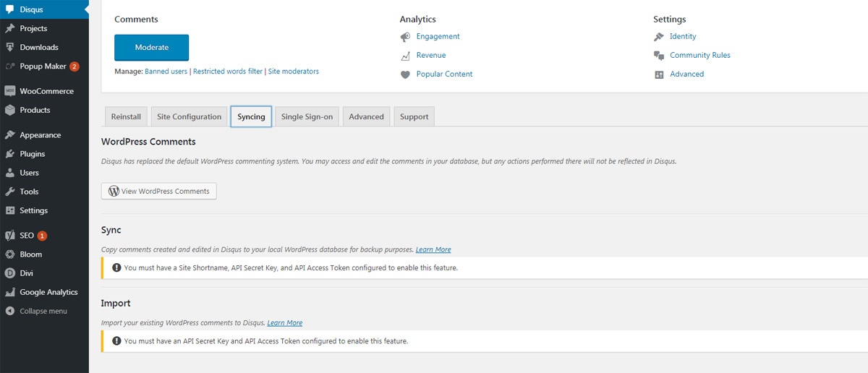
Task: Click the View WordPress Comments button
Action: pyautogui.click(x=158, y=192)
